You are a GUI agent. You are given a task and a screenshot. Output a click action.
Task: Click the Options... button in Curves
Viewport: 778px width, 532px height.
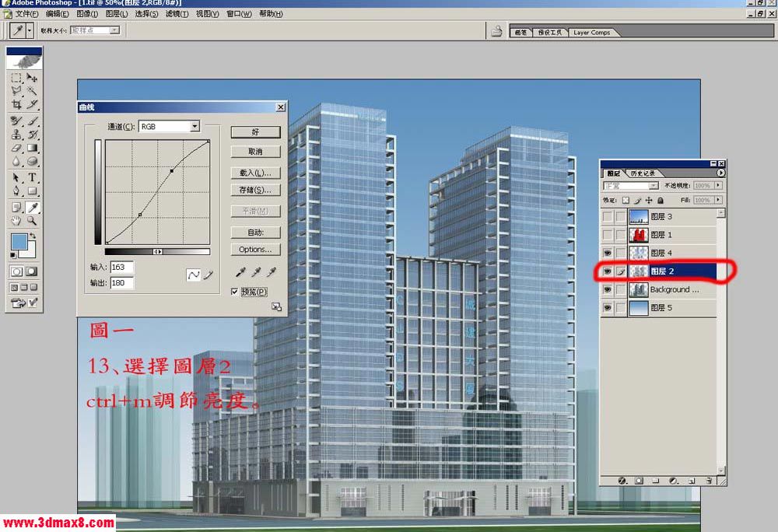tap(255, 250)
